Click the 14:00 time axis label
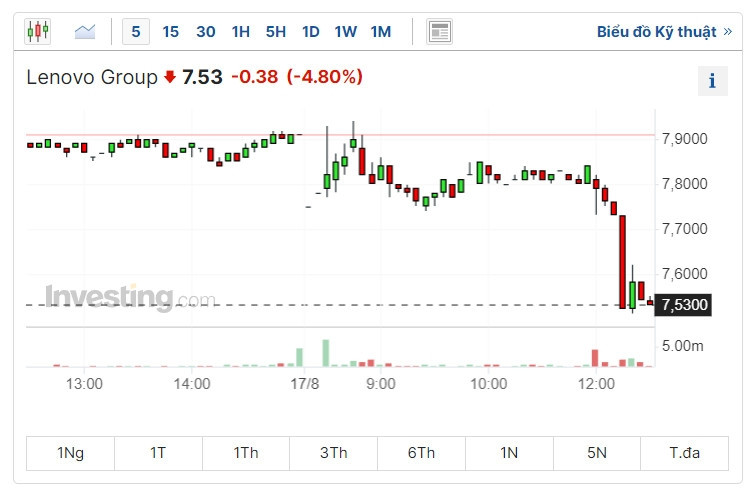The height and width of the screenshot is (495, 748). tap(192, 384)
